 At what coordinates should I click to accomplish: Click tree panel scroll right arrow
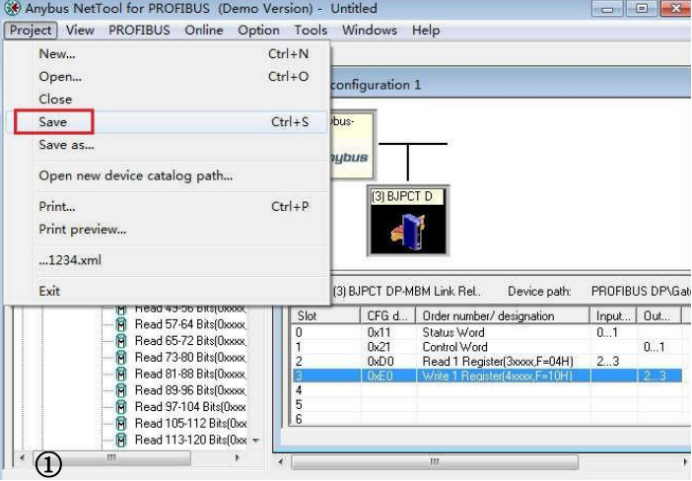click(x=237, y=458)
